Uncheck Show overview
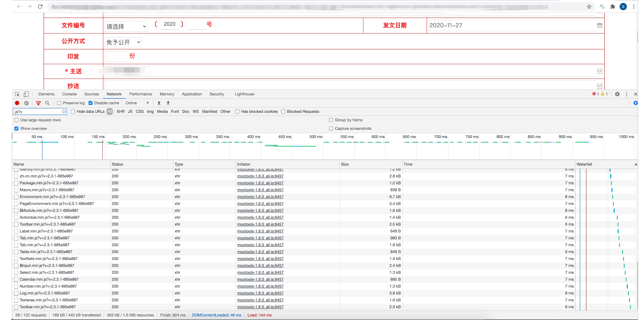 [x=16, y=128]
